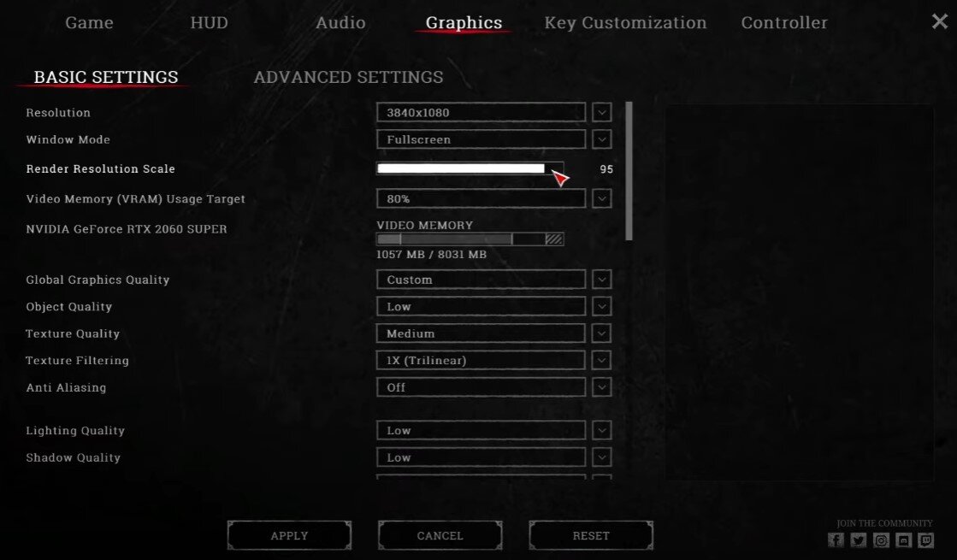This screenshot has width=957, height=560.
Task: Switch to the Game tab
Action: 89,22
